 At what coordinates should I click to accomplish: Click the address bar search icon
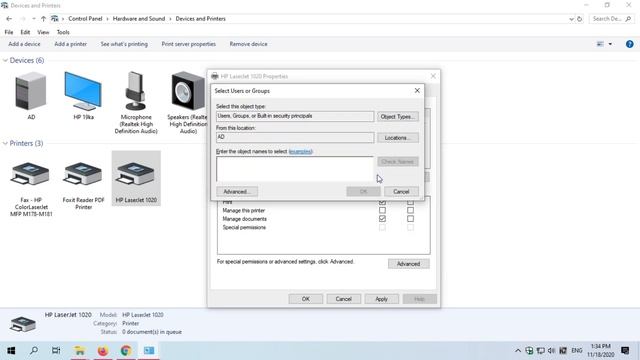(x=628, y=19)
